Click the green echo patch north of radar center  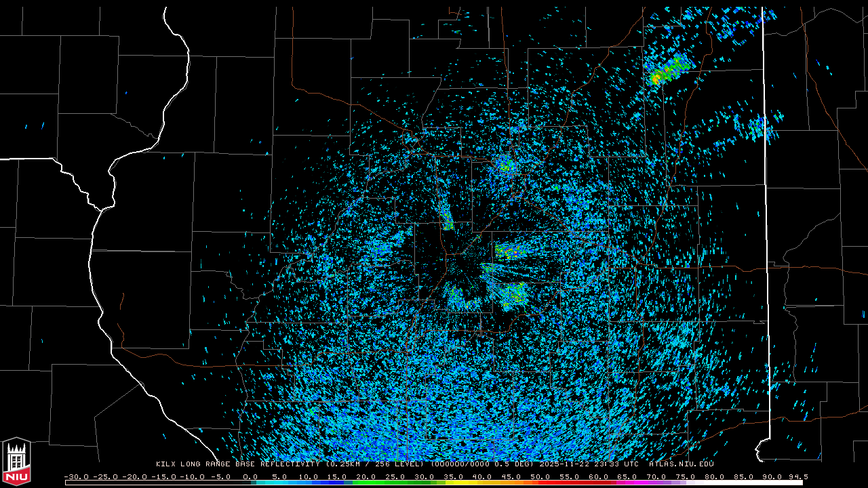(505, 165)
